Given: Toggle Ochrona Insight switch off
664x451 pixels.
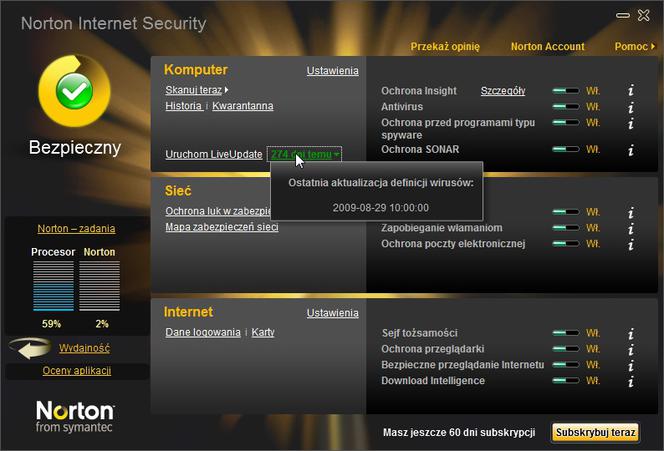Looking at the screenshot, I should 566,91.
